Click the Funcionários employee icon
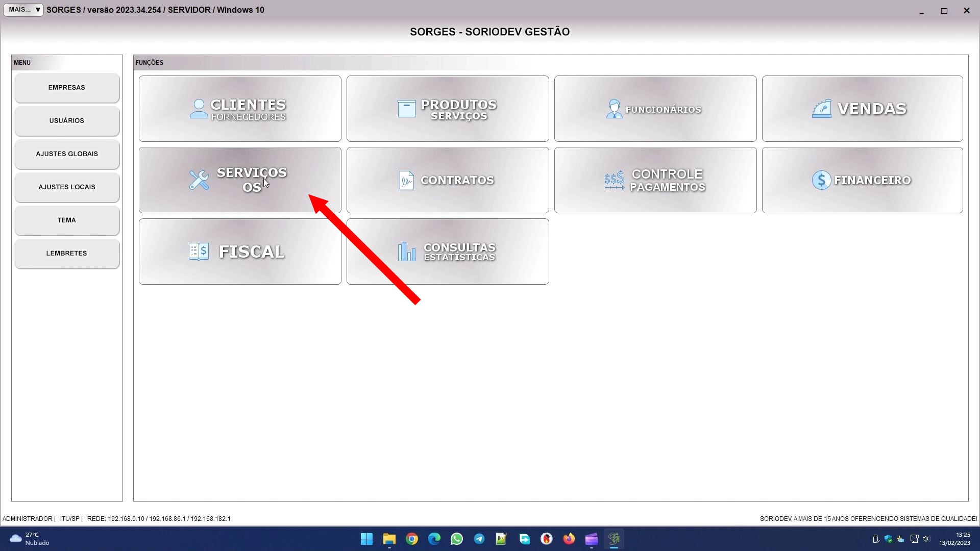Viewport: 980px width, 551px height. (614, 109)
